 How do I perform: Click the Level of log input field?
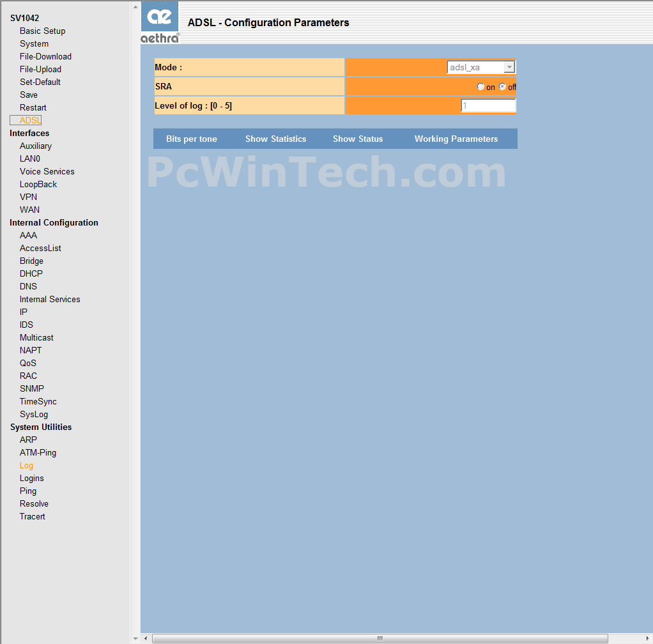[x=488, y=105]
